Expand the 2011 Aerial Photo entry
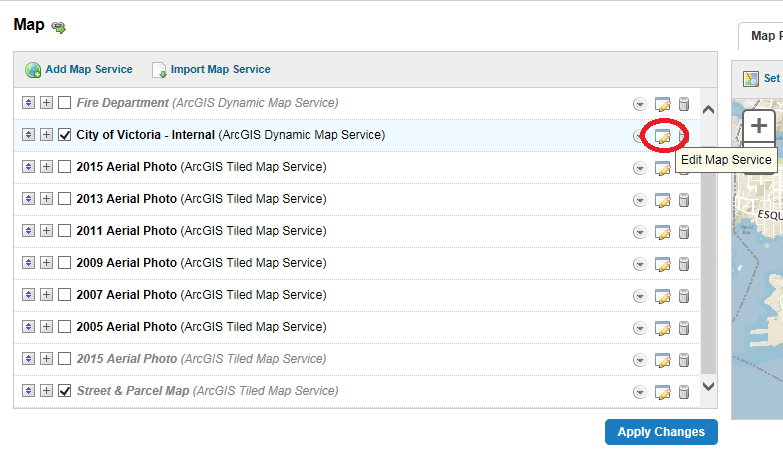The image size is (783, 454). [x=46, y=231]
